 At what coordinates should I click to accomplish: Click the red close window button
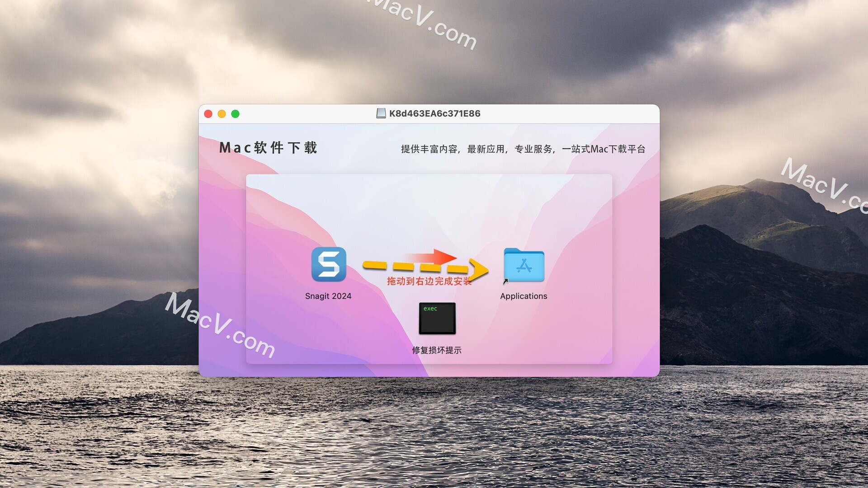[209, 113]
